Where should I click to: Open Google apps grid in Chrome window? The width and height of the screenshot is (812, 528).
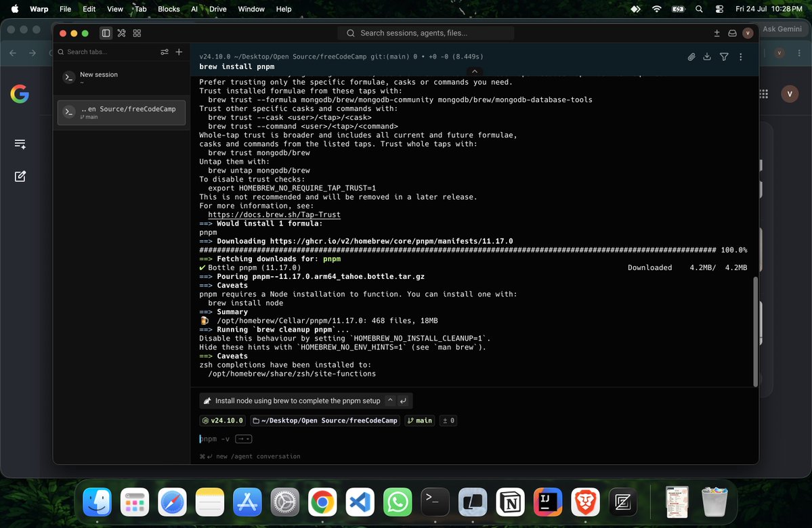pos(764,93)
